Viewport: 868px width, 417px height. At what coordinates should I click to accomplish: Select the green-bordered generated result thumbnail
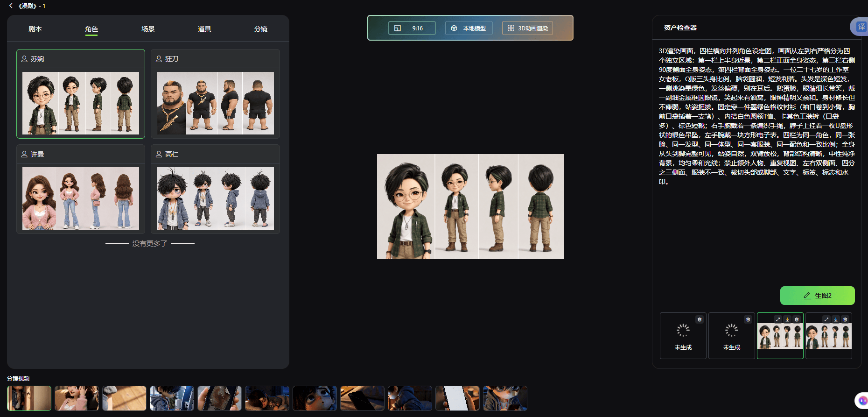(780, 337)
